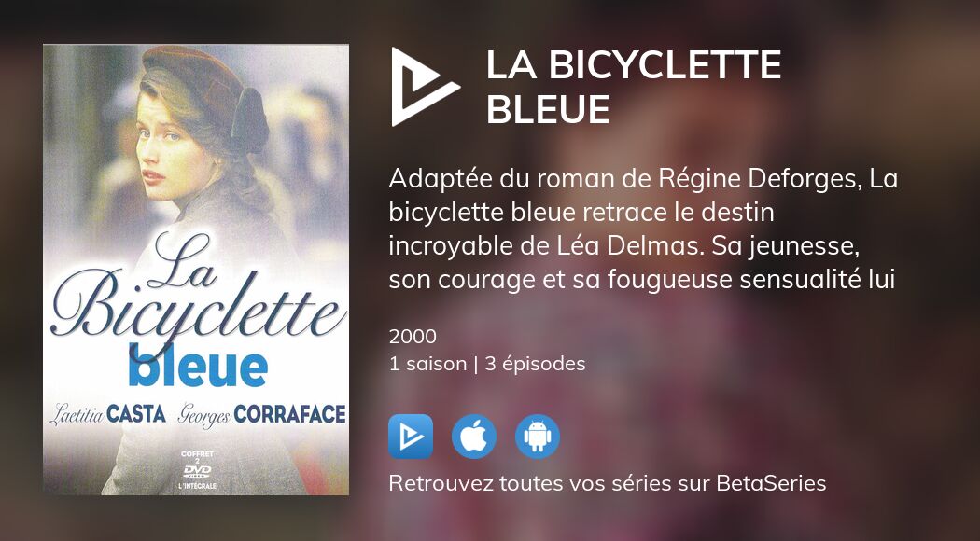Image resolution: width=980 pixels, height=541 pixels.
Task: Click the 1 saison label
Action: (427, 364)
